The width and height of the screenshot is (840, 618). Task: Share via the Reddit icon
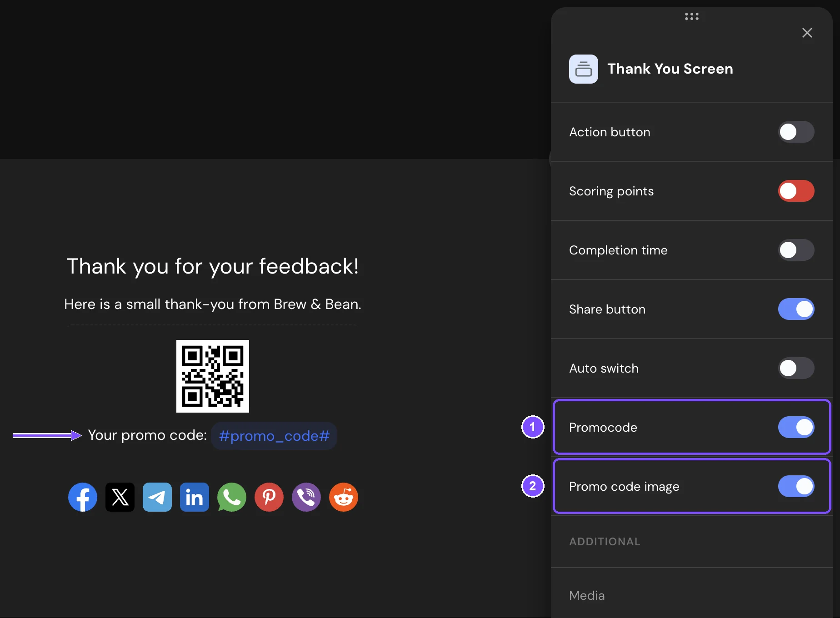point(344,497)
